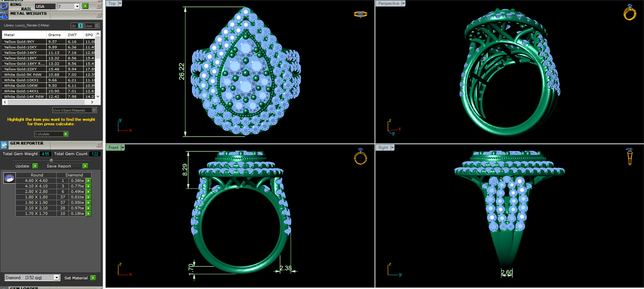The width and height of the screenshot is (644, 289).
Task: Close the Ring Rail panel
Action: click(99, 6)
